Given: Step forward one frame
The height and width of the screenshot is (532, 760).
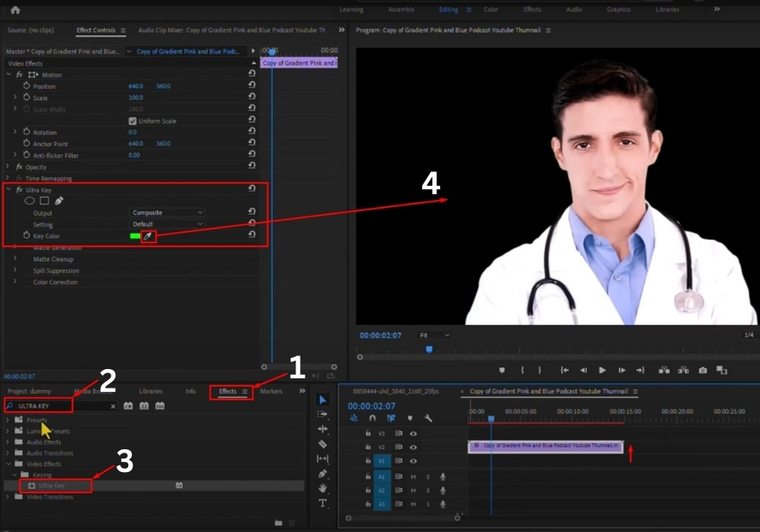Looking at the screenshot, I should [x=622, y=370].
